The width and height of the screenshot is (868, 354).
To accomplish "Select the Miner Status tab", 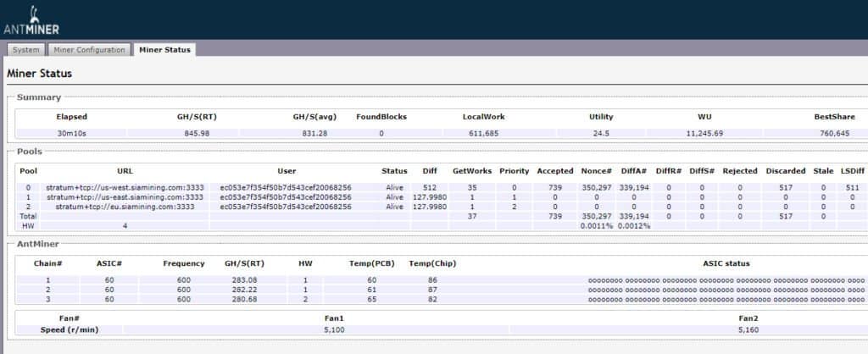I will [x=164, y=50].
